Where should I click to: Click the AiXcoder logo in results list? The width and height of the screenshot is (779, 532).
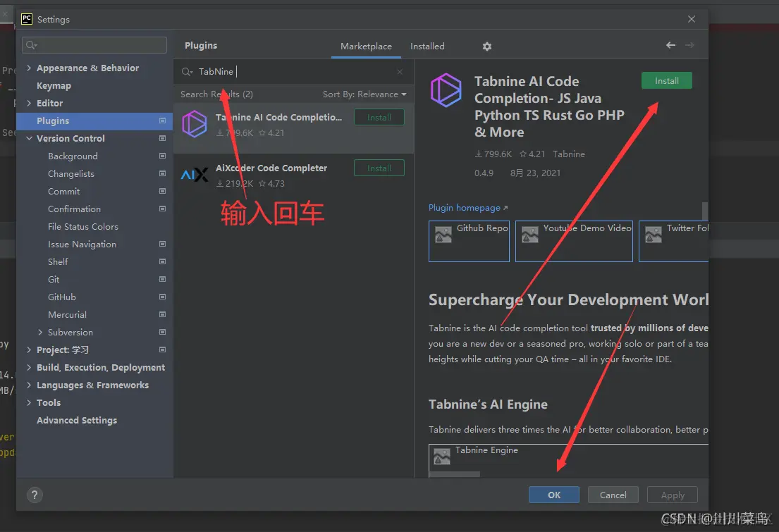[x=195, y=175]
